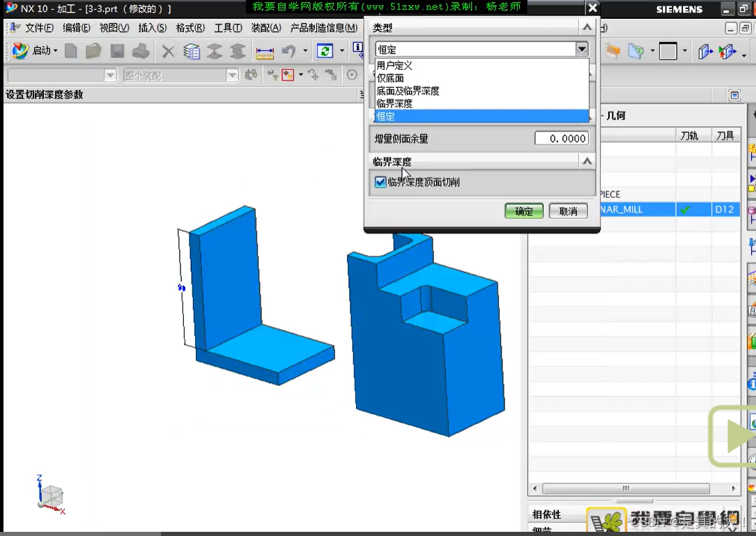Click the Save disk toolbar icon
This screenshot has height=536, width=756.
[x=117, y=51]
